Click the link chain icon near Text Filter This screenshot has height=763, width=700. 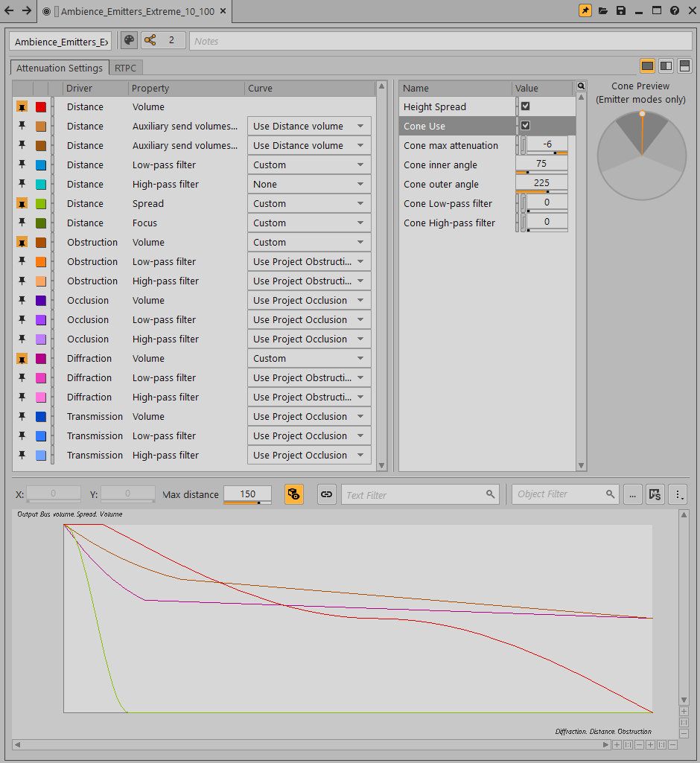(x=327, y=494)
